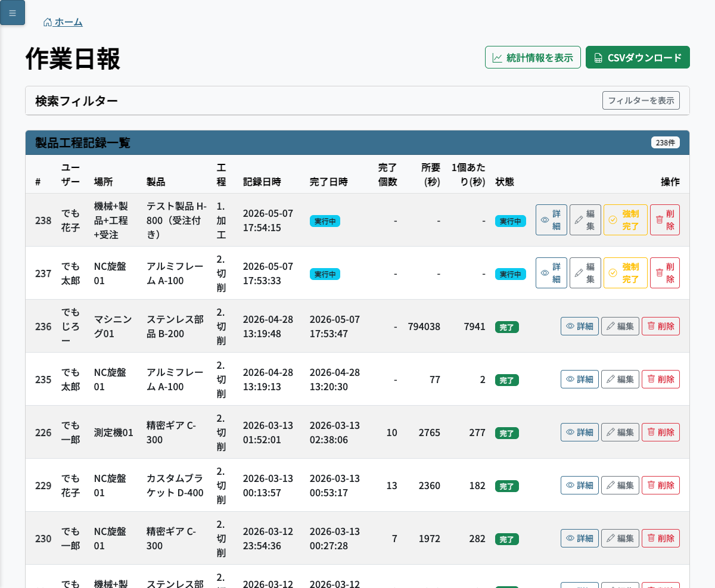
Task: Open 詳細 for record 238
Action: click(551, 220)
